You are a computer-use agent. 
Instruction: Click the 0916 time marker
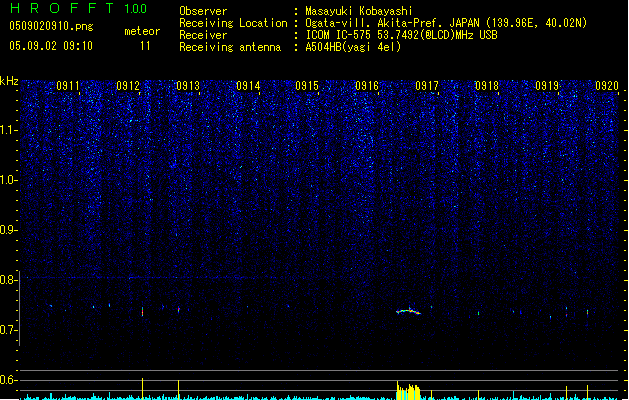[367, 86]
